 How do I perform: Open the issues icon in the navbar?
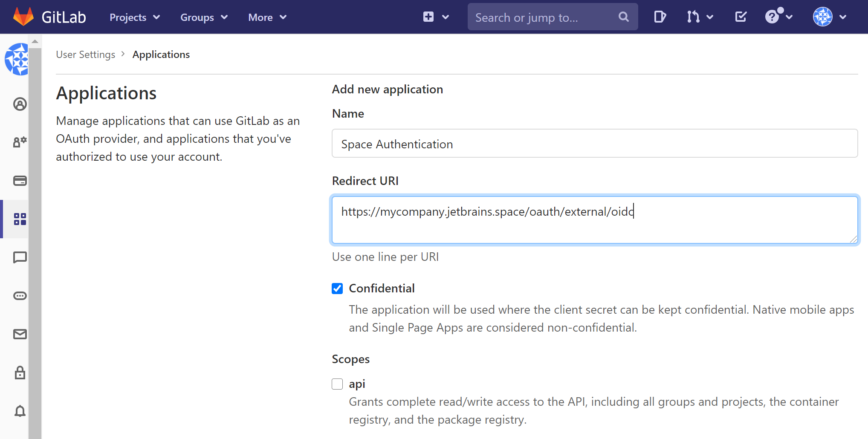click(x=659, y=17)
